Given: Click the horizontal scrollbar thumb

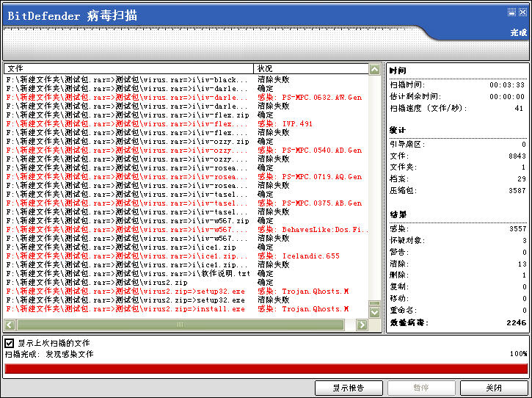Looking at the screenshot, I should click(x=181, y=325).
